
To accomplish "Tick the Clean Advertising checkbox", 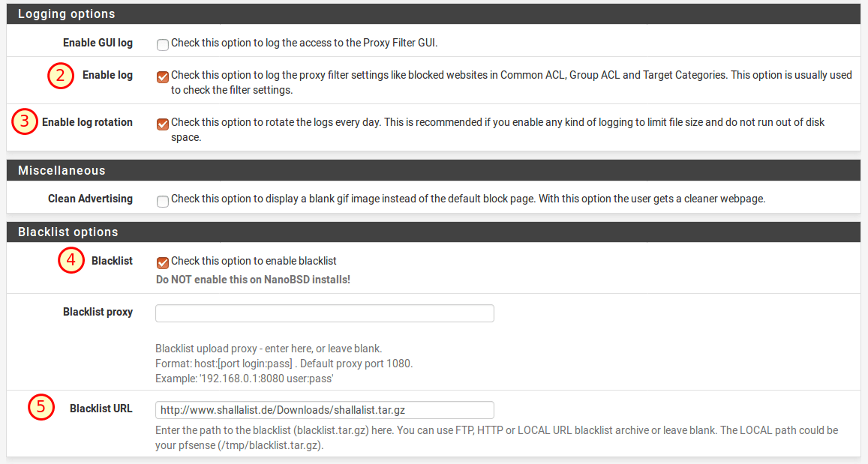I will [x=163, y=200].
